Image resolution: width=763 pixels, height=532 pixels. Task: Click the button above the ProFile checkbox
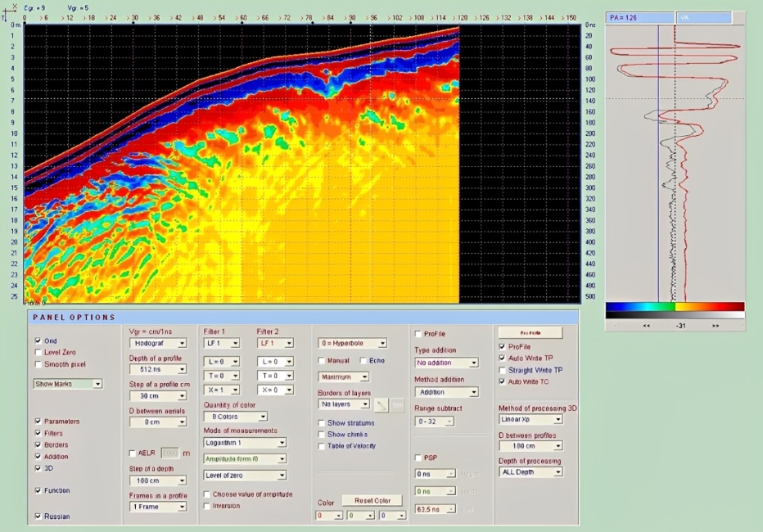530,333
